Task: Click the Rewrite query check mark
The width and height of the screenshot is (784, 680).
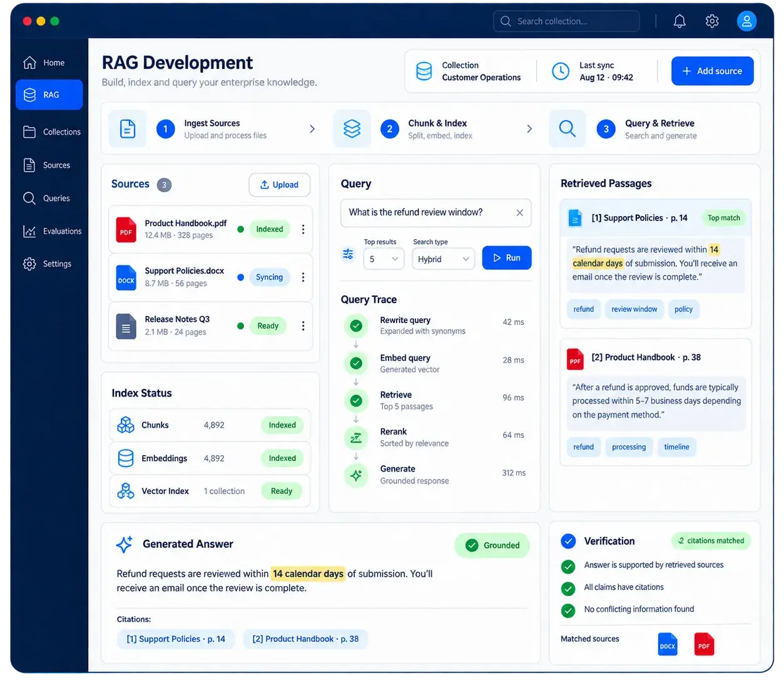Action: click(356, 326)
